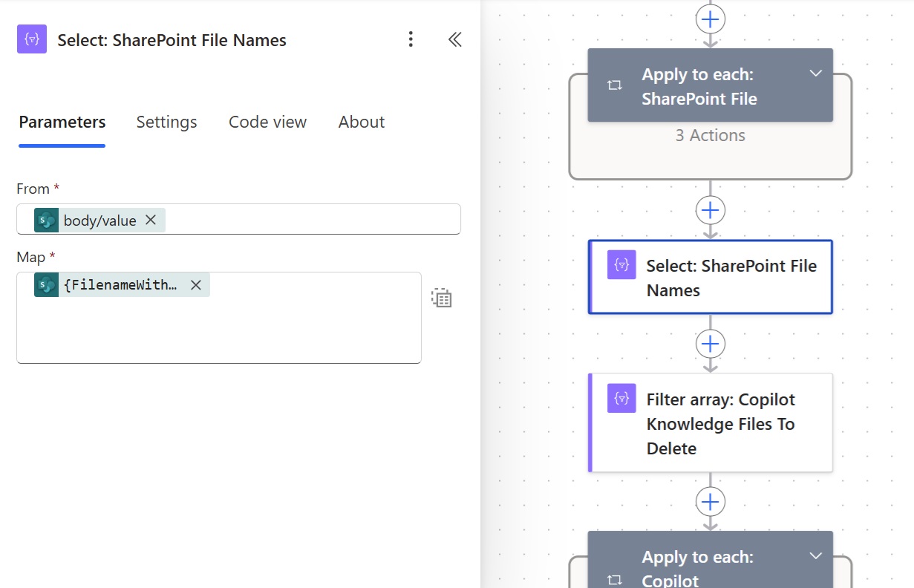Insert a new step above Select: SharePoint File Names

point(710,210)
